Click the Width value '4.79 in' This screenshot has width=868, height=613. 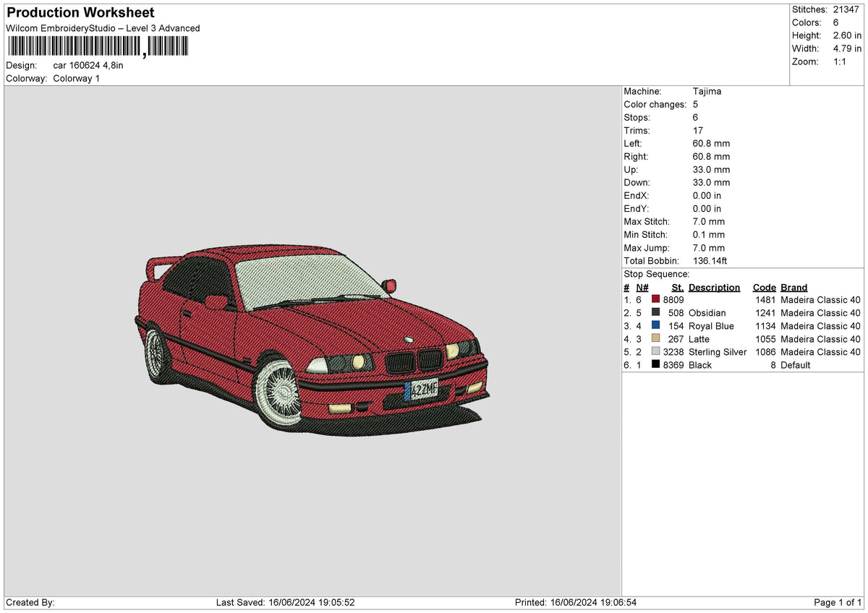tap(847, 48)
